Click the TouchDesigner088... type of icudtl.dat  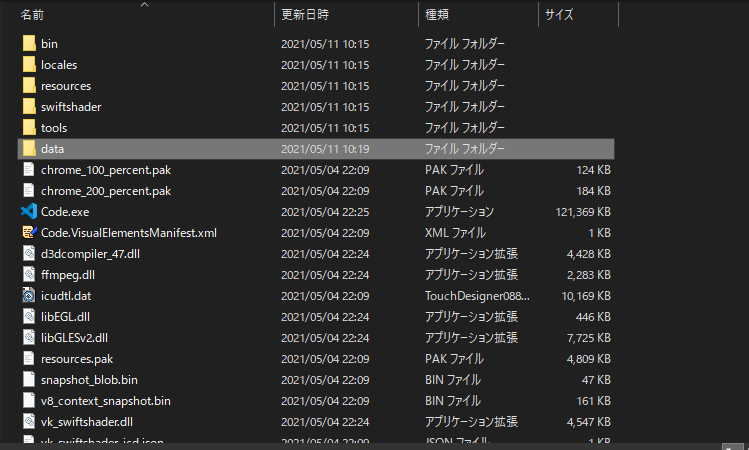pos(477,296)
